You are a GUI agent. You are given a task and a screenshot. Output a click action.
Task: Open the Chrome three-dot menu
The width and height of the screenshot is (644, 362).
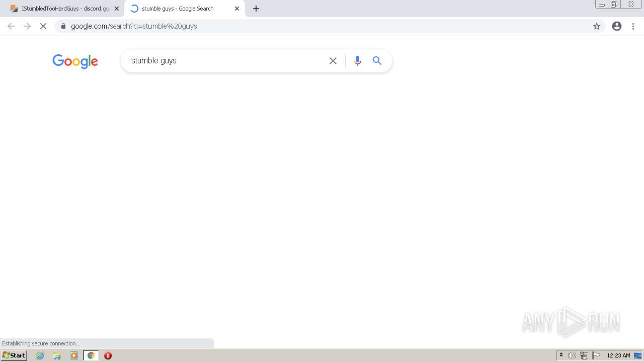[x=633, y=26]
